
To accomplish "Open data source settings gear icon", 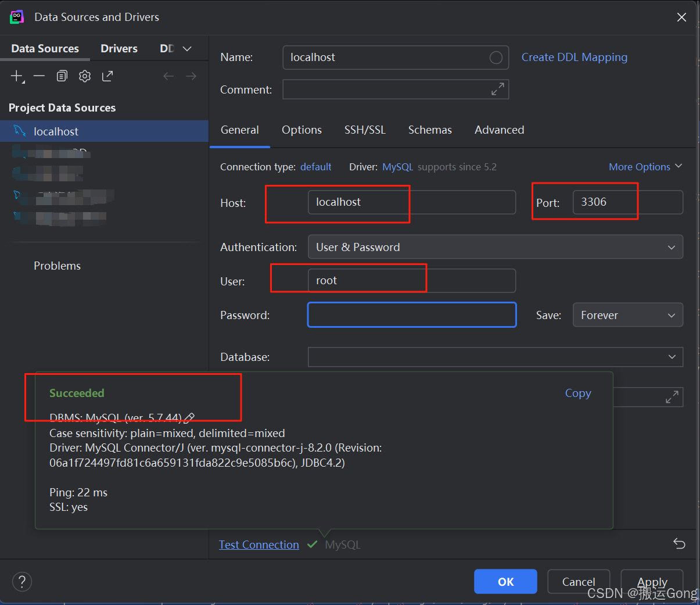I will 85,76.
